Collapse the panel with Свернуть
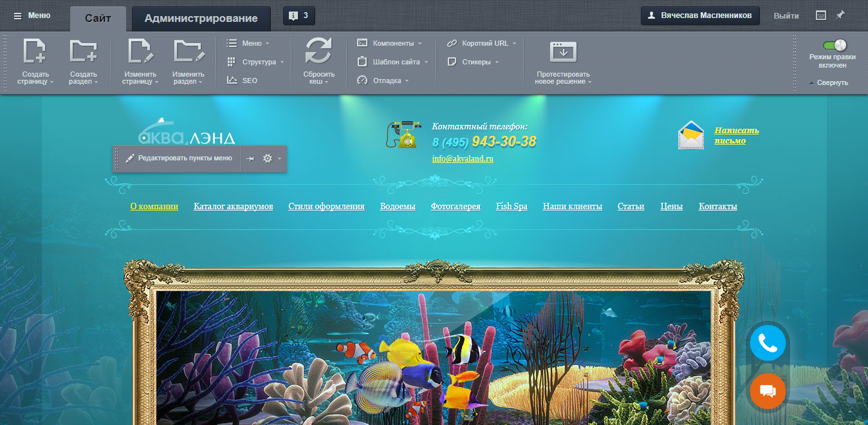Image resolution: width=868 pixels, height=425 pixels. click(x=829, y=83)
